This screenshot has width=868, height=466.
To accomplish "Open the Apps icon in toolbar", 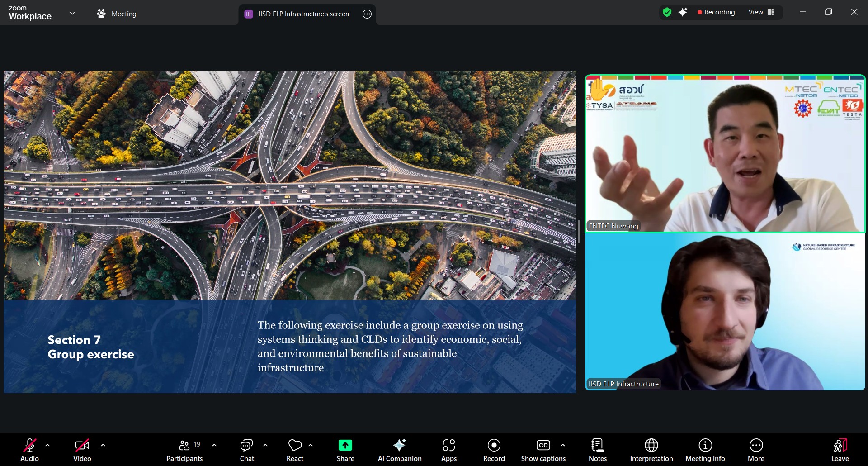I will (448, 450).
